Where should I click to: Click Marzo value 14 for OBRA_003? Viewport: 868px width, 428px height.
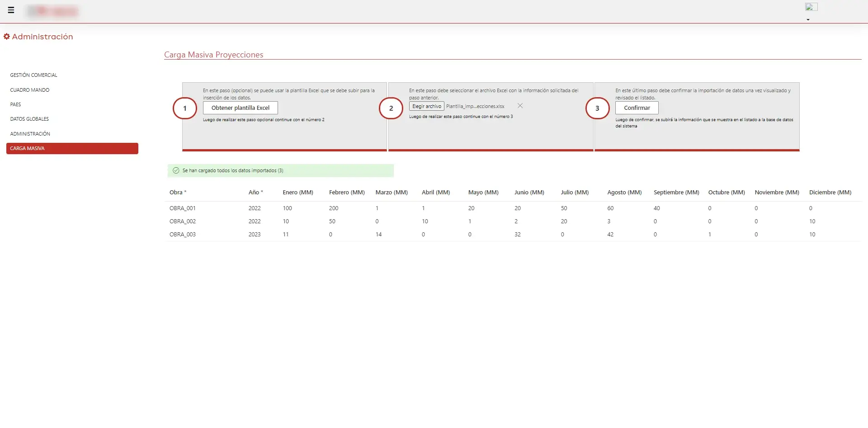(379, 235)
